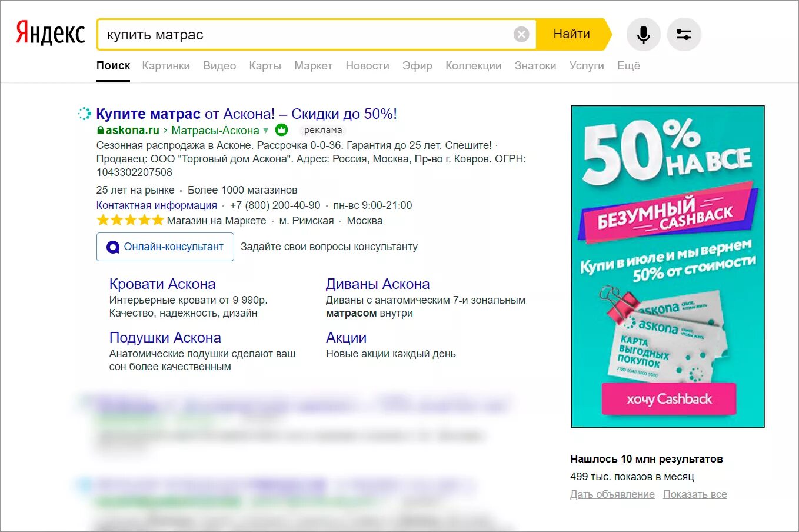799x532 pixels.
Task: Activate voice search with the microphone icon
Action: click(642, 34)
